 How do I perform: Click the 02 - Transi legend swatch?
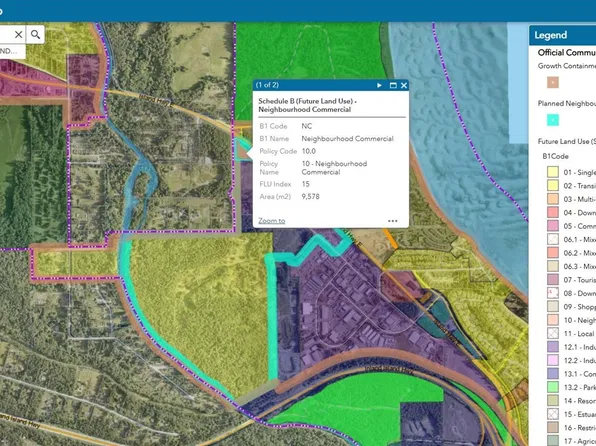tap(553, 185)
